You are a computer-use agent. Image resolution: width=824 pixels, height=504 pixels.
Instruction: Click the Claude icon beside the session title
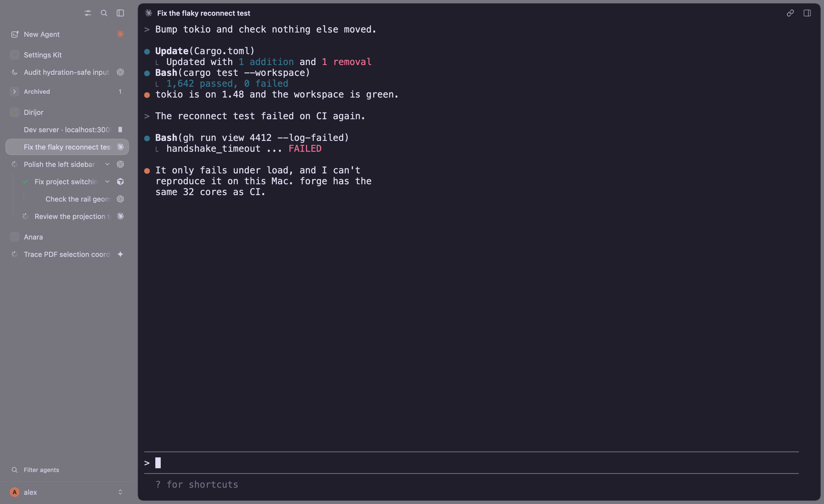click(x=149, y=13)
